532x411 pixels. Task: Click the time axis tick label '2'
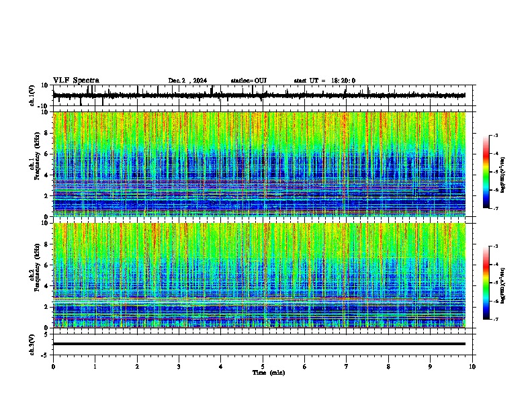coord(137,367)
